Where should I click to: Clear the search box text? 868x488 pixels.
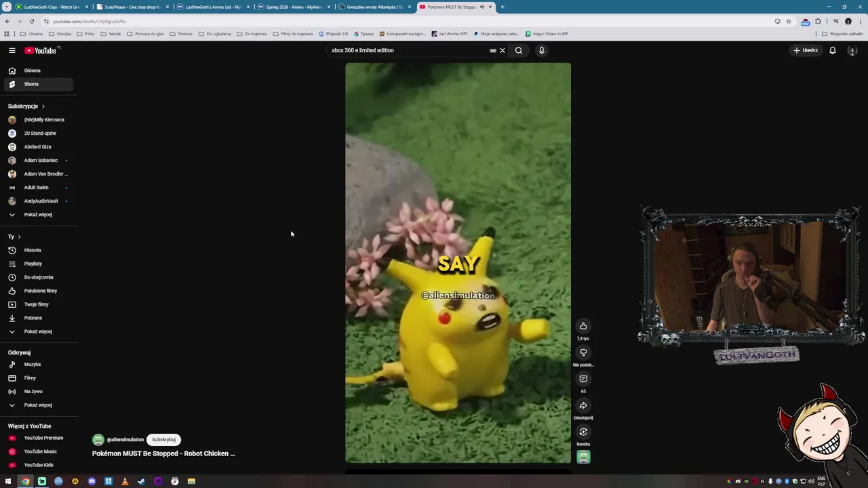pos(502,50)
